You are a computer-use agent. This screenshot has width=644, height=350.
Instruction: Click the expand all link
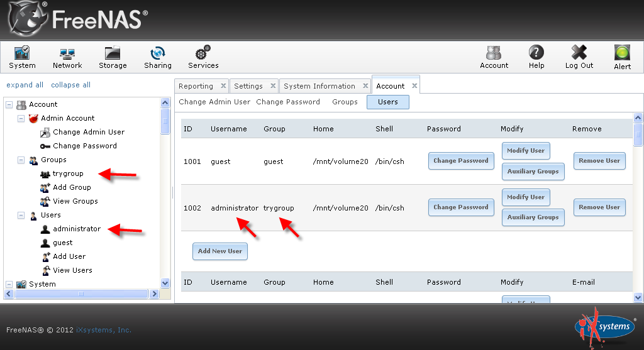25,85
